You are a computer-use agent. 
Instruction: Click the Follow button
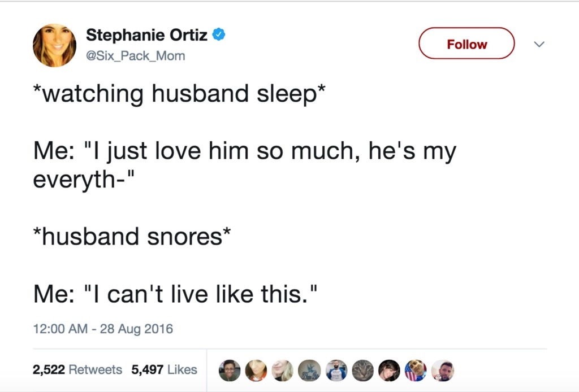466,43
